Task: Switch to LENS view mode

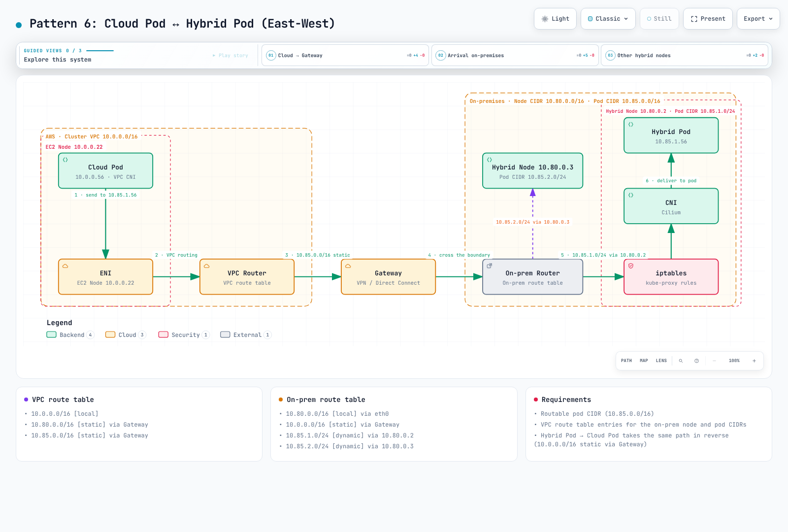Action: coord(661,361)
